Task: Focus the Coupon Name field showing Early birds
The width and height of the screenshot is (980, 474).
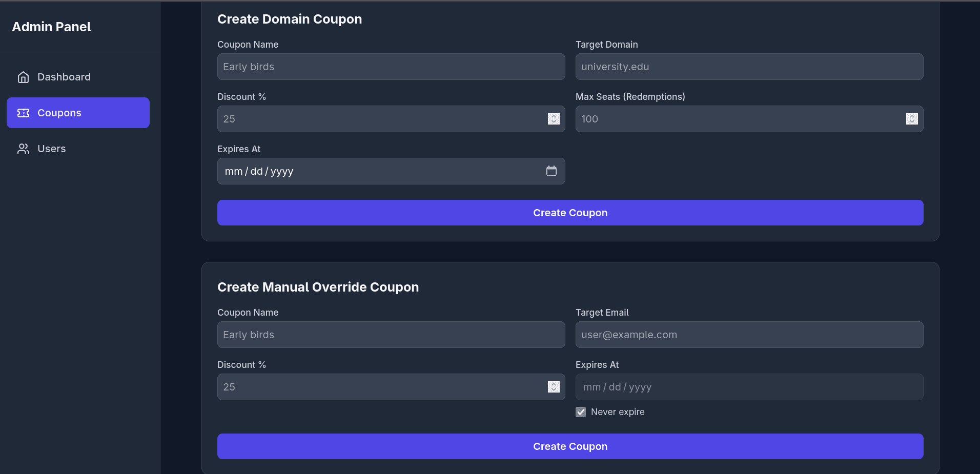Action: [391, 67]
